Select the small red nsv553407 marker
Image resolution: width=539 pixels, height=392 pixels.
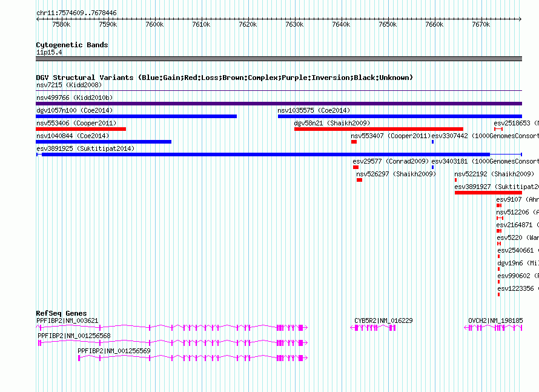[x=354, y=142]
